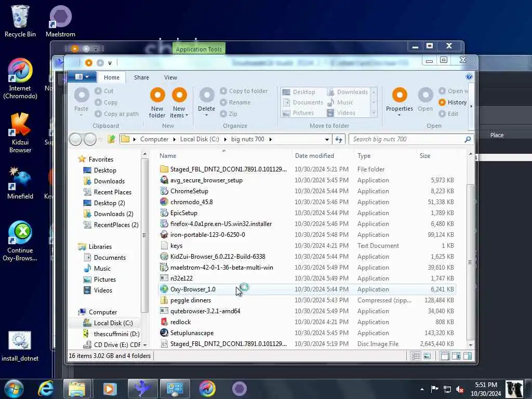Image resolution: width=532 pixels, height=399 pixels.
Task: Open the help question mark icon
Action: click(x=469, y=77)
